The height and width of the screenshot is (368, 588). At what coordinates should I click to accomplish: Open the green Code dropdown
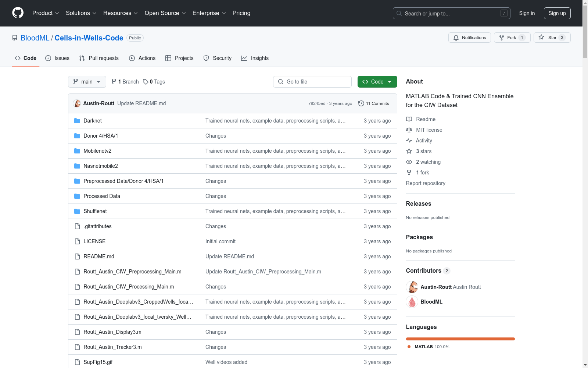point(377,82)
